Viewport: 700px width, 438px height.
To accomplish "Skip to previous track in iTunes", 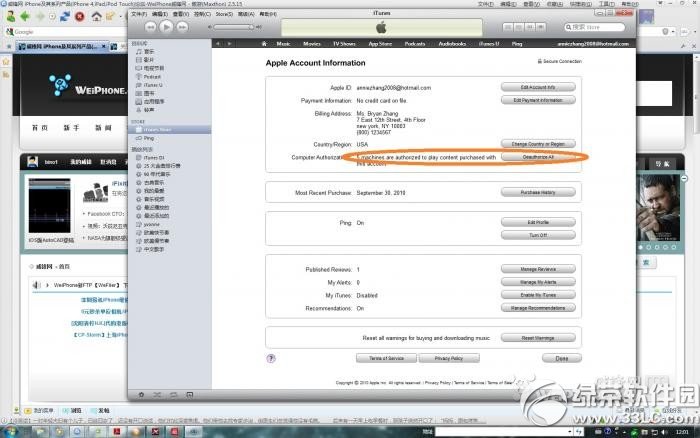I will 150,27.
